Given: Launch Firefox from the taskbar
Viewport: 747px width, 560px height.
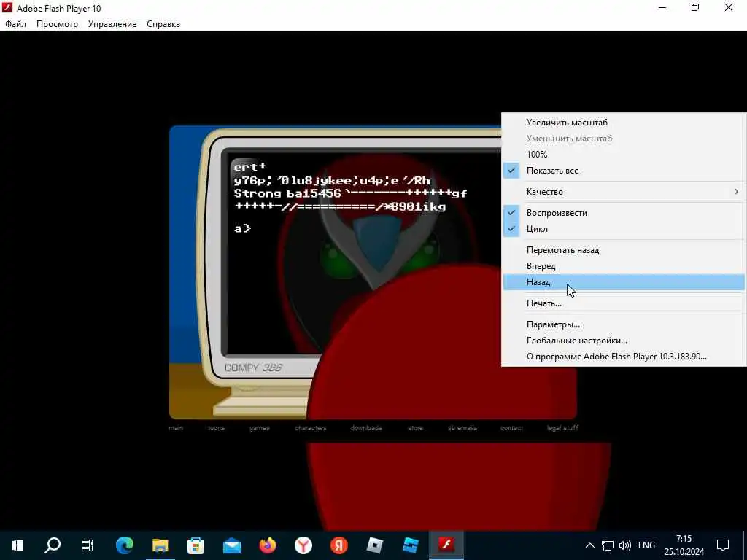Looking at the screenshot, I should pyautogui.click(x=268, y=545).
